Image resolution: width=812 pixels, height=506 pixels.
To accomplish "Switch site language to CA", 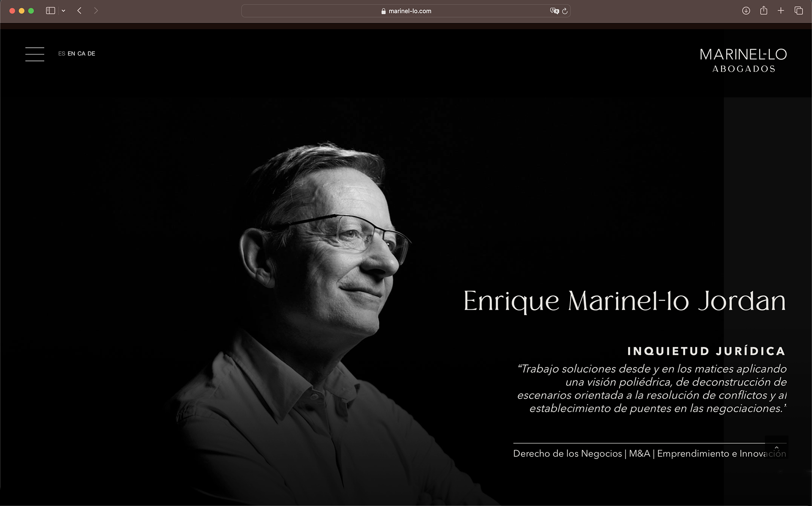I will click(81, 54).
